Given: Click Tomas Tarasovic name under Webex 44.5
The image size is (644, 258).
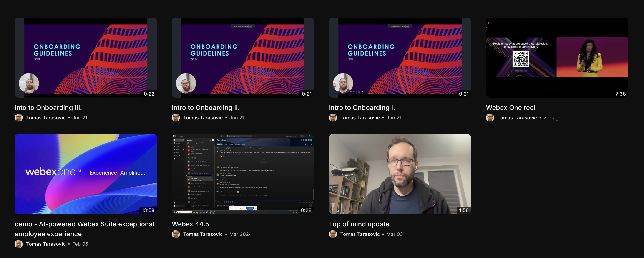Looking at the screenshot, I should click(x=203, y=234).
